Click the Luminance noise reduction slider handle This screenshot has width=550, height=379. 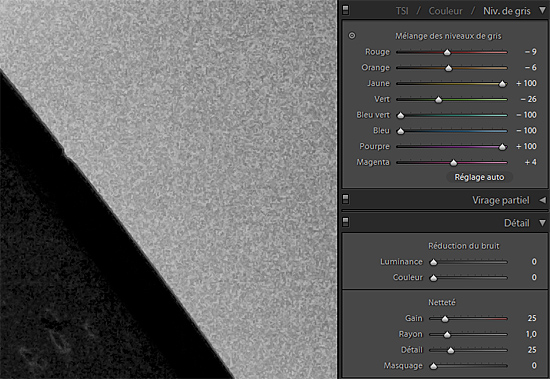434,262
